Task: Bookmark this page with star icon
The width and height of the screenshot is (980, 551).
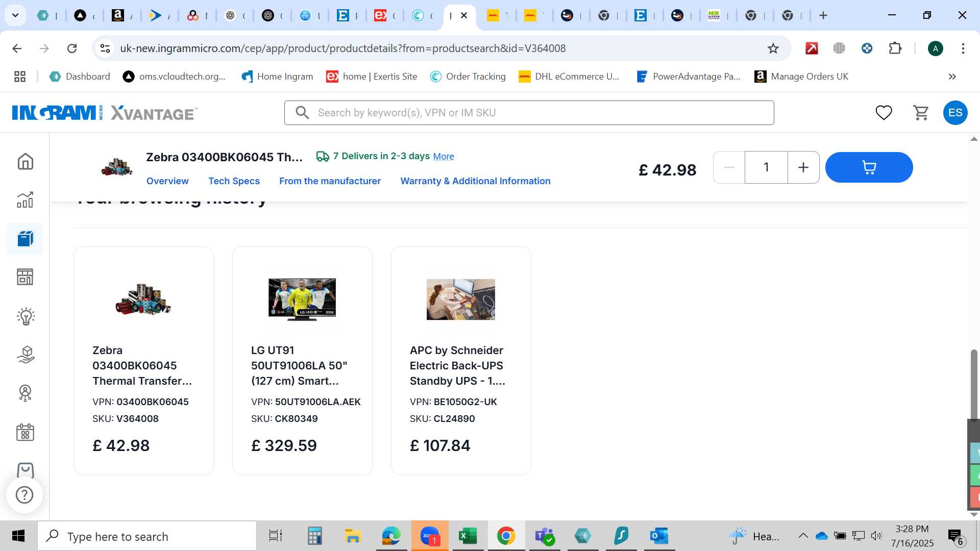Action: [x=773, y=48]
